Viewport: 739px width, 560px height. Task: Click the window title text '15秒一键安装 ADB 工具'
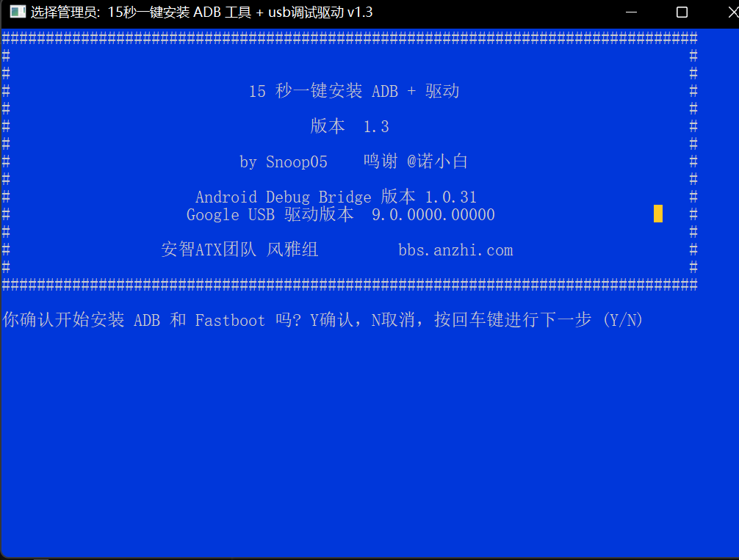pos(179,12)
